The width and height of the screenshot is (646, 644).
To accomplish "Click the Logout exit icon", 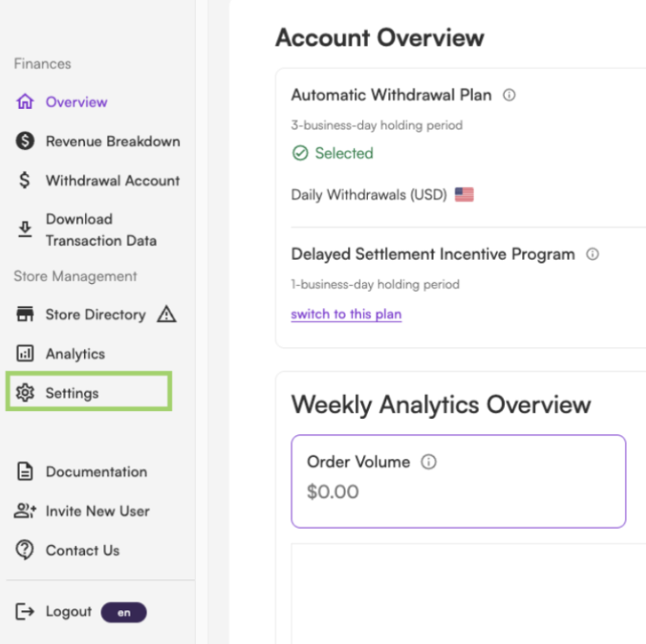I will tap(25, 611).
